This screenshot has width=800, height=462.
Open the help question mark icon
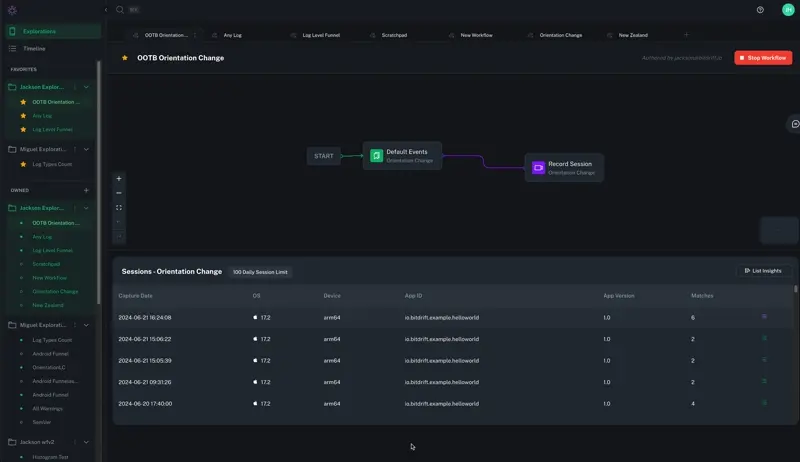760,10
